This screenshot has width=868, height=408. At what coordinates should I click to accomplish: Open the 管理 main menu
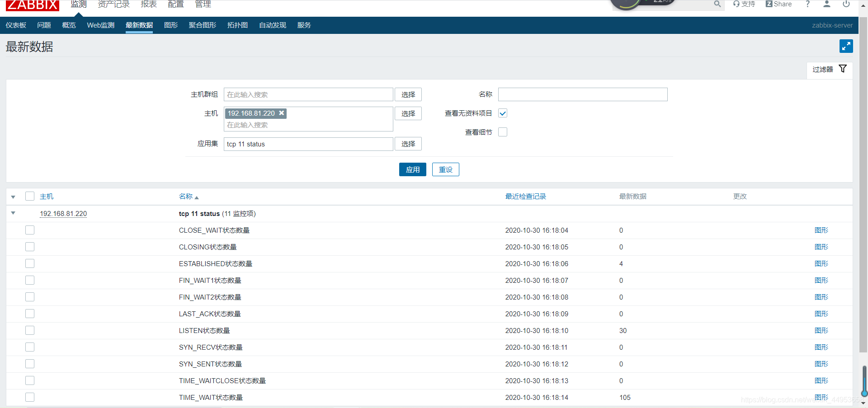pyautogui.click(x=203, y=4)
